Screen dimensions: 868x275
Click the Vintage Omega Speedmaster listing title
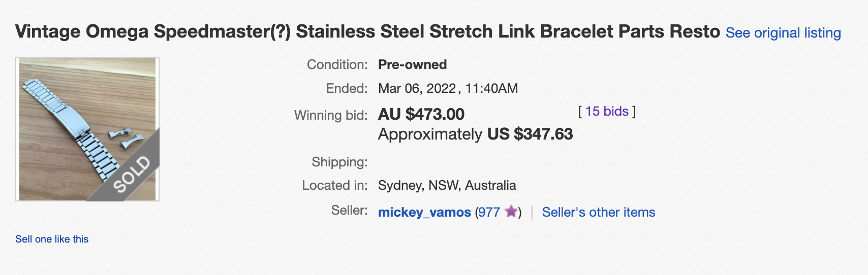click(x=367, y=31)
